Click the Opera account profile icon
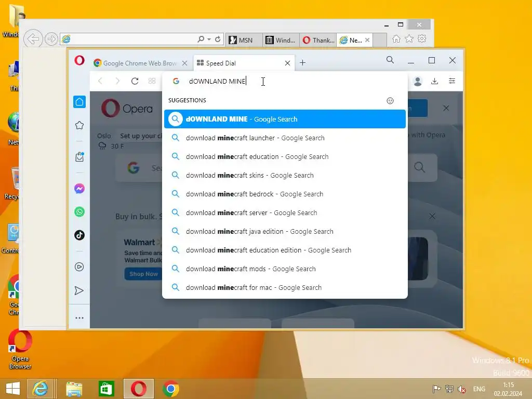532x399 pixels. tap(418, 81)
